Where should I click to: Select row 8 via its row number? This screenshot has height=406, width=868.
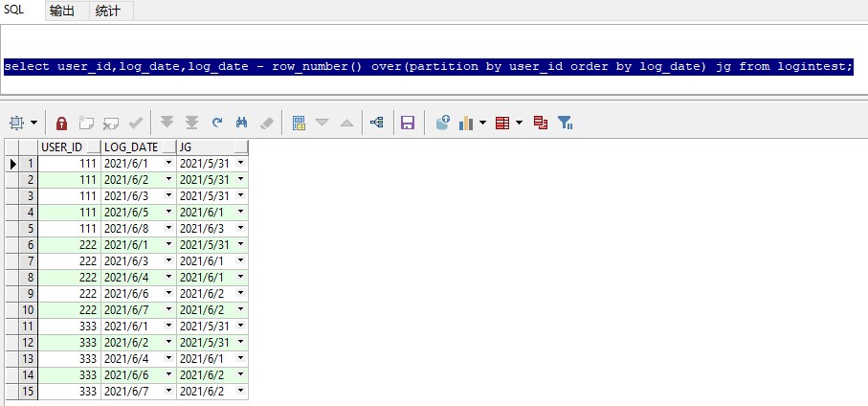29,278
